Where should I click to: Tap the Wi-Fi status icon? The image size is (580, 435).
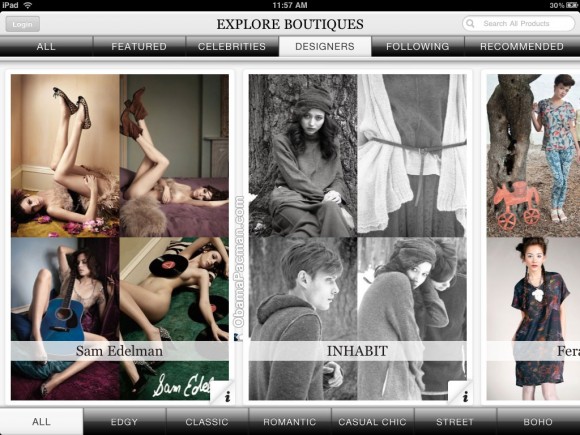click(x=27, y=5)
